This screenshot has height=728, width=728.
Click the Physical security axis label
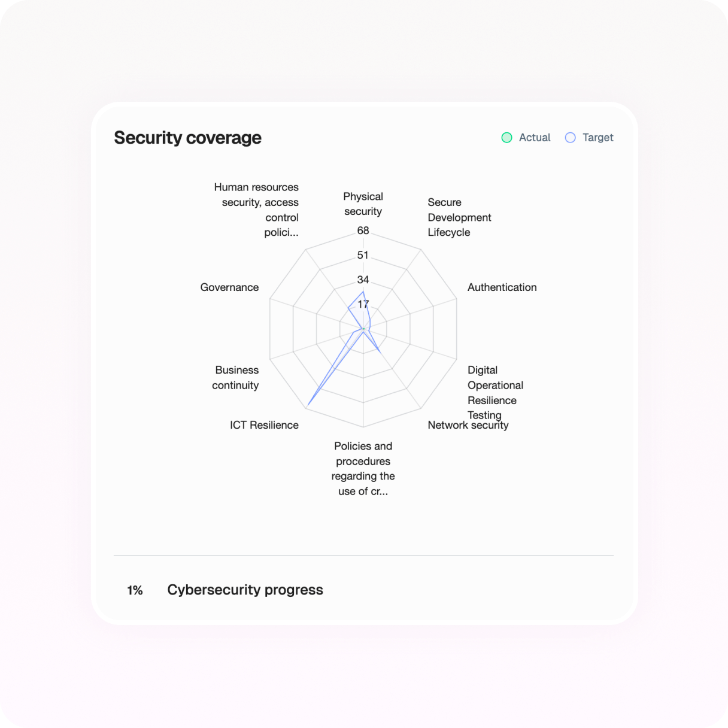pyautogui.click(x=363, y=204)
